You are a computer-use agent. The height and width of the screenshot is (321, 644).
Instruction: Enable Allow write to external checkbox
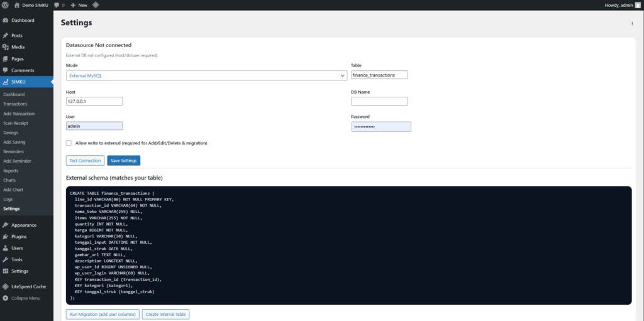(x=69, y=143)
